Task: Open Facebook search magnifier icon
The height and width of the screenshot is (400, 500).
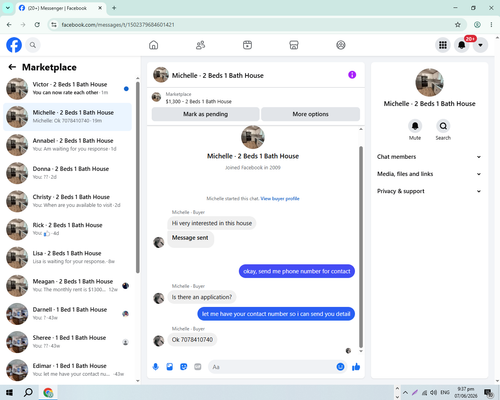Action: 33,45
